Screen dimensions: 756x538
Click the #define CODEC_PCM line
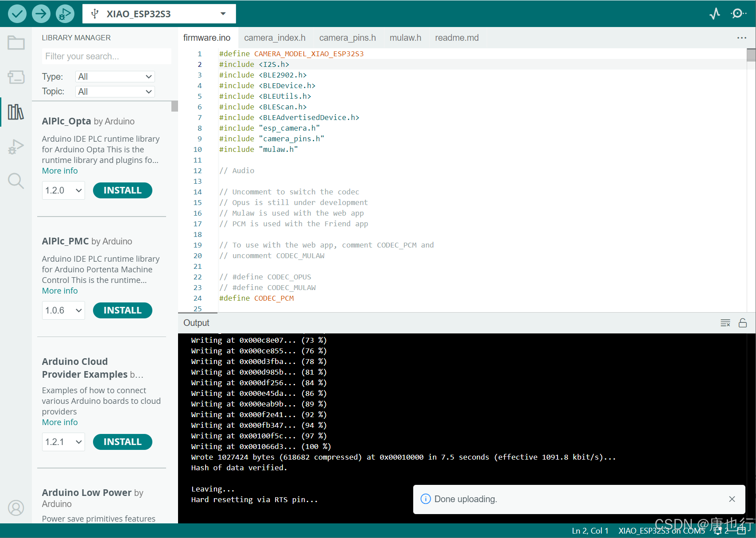[256, 298]
